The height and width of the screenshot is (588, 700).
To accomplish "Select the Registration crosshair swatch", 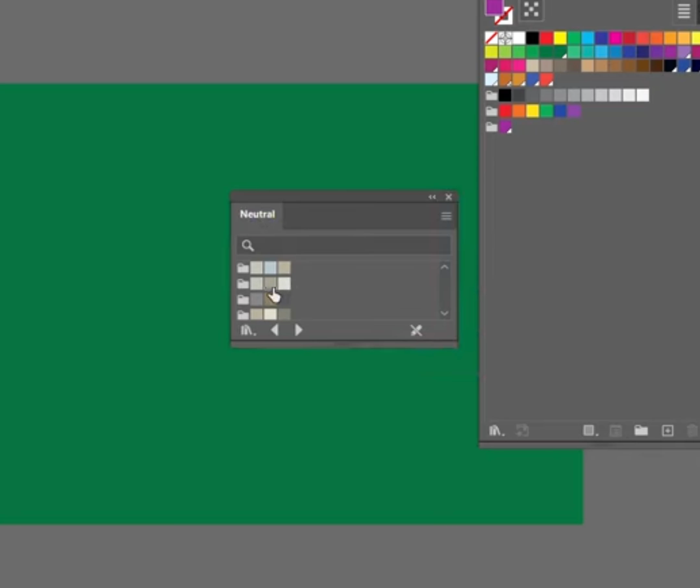I will (505, 38).
